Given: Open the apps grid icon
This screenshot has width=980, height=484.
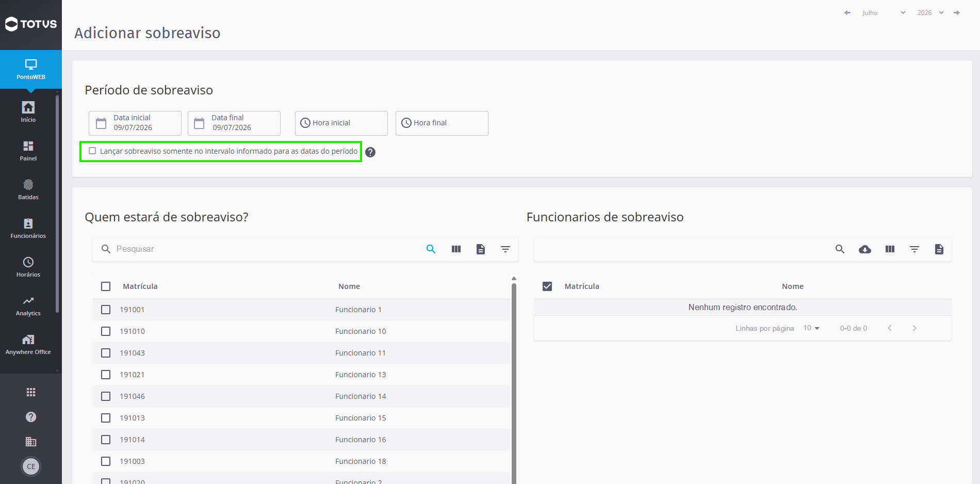Looking at the screenshot, I should [x=31, y=392].
